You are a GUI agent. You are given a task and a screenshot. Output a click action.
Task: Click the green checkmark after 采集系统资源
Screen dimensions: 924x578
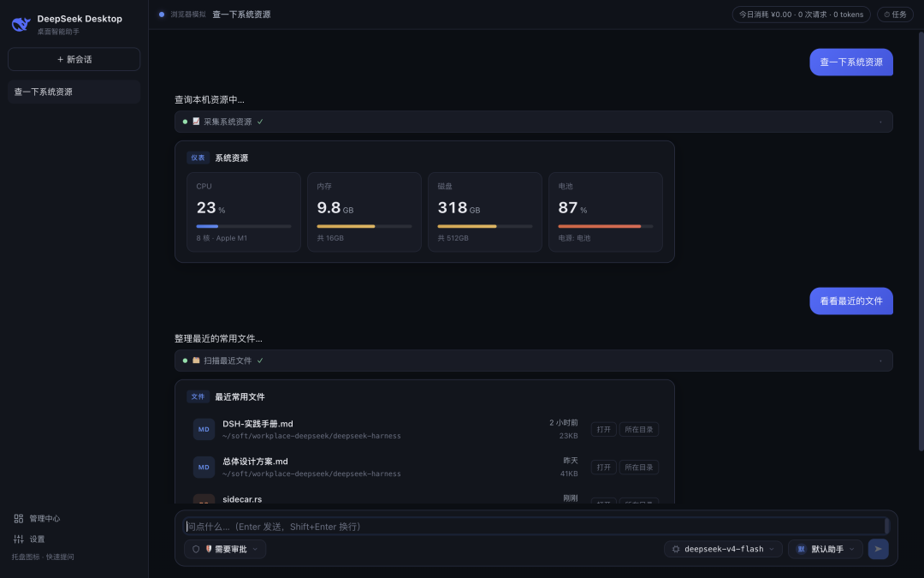(260, 122)
